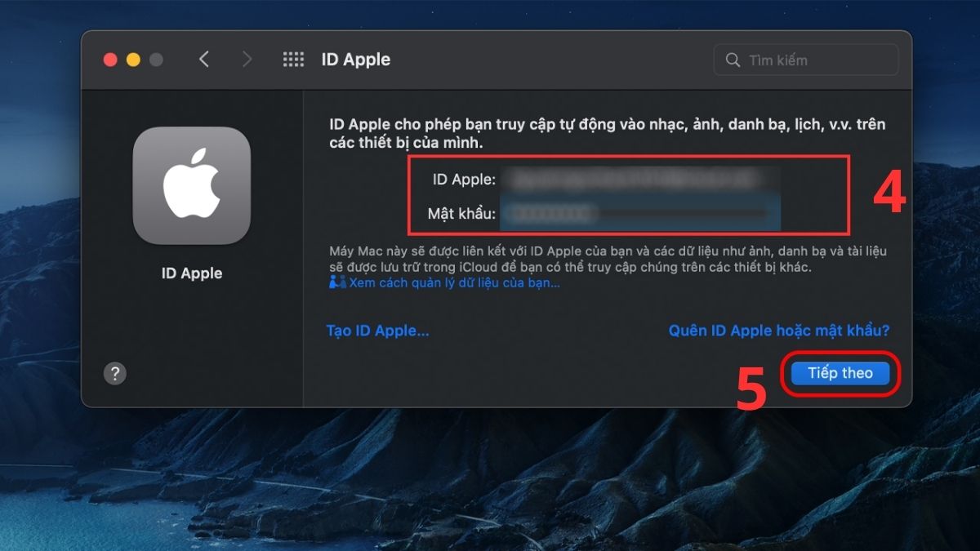
Task: Navigate back using the left arrow icon
Action: 203,59
